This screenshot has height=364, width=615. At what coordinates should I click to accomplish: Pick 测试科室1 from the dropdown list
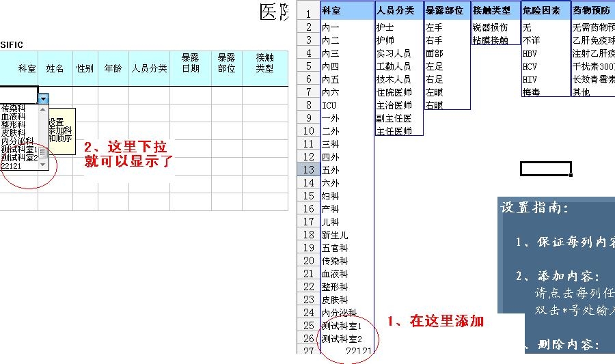tap(18, 150)
